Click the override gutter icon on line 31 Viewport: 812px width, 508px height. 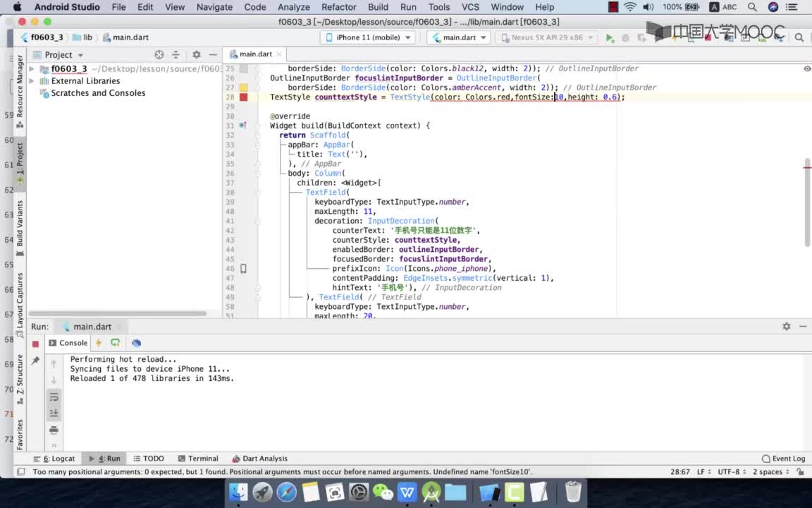tap(242, 126)
